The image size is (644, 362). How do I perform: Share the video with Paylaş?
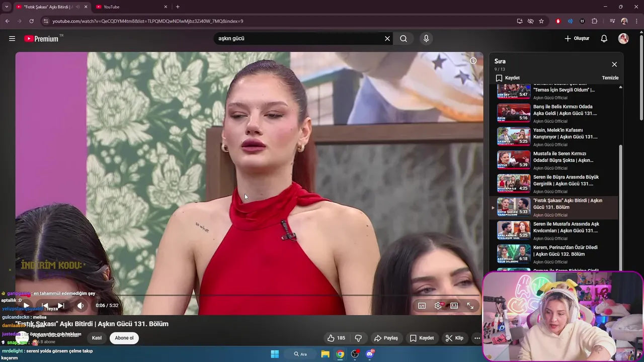coord(386,338)
